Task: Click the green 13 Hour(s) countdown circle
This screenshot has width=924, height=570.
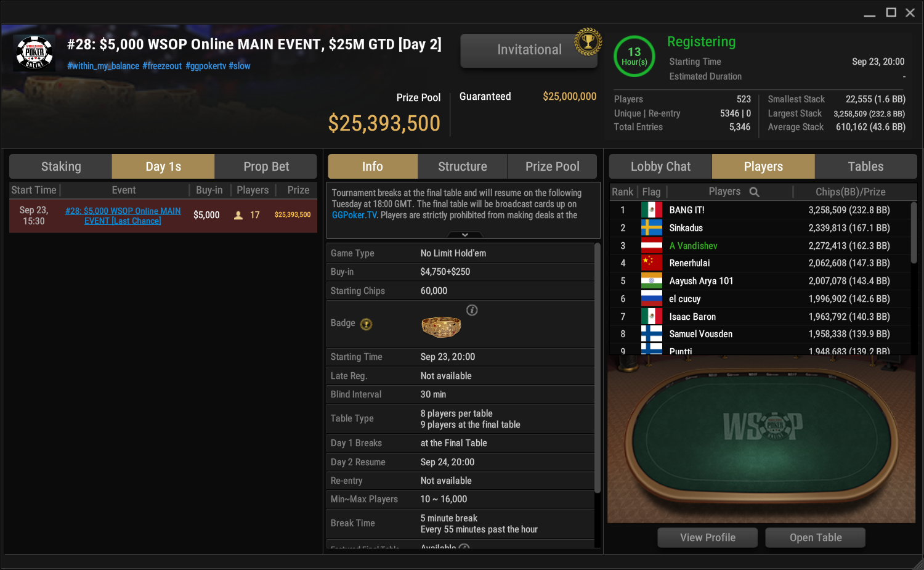Action: (634, 56)
